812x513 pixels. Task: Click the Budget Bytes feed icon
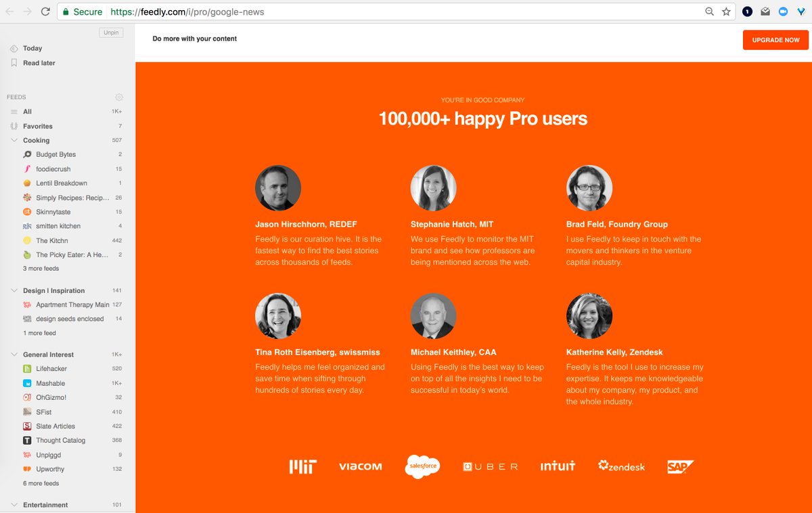point(27,154)
